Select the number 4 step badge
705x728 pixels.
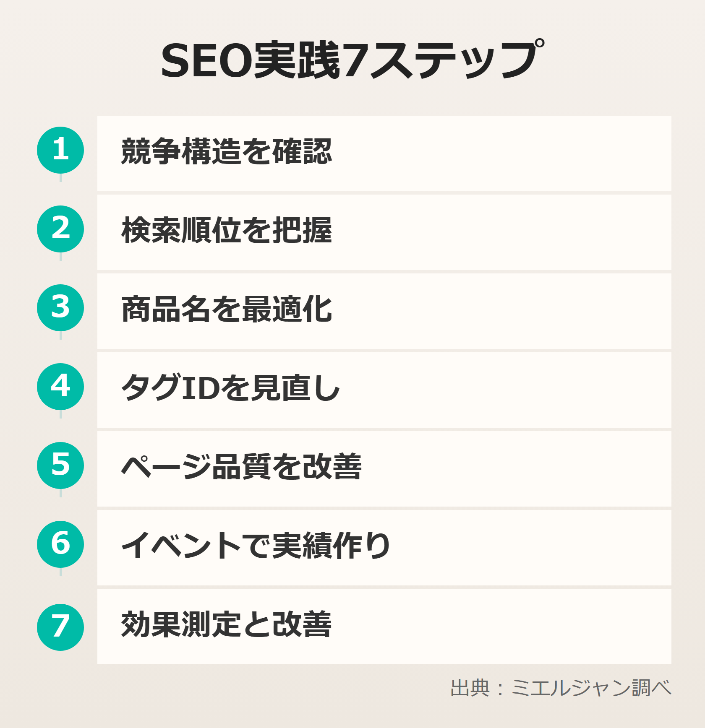60,387
